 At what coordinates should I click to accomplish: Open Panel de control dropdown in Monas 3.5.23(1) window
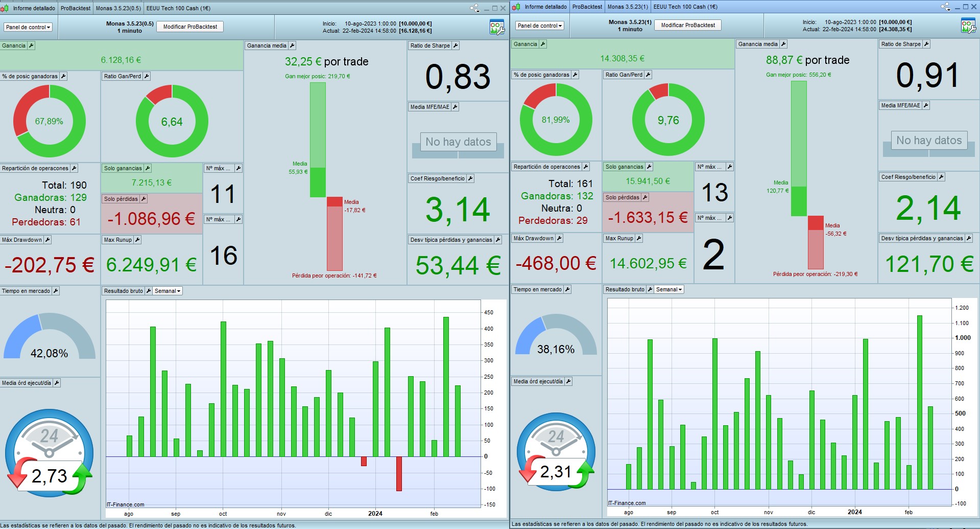click(540, 26)
